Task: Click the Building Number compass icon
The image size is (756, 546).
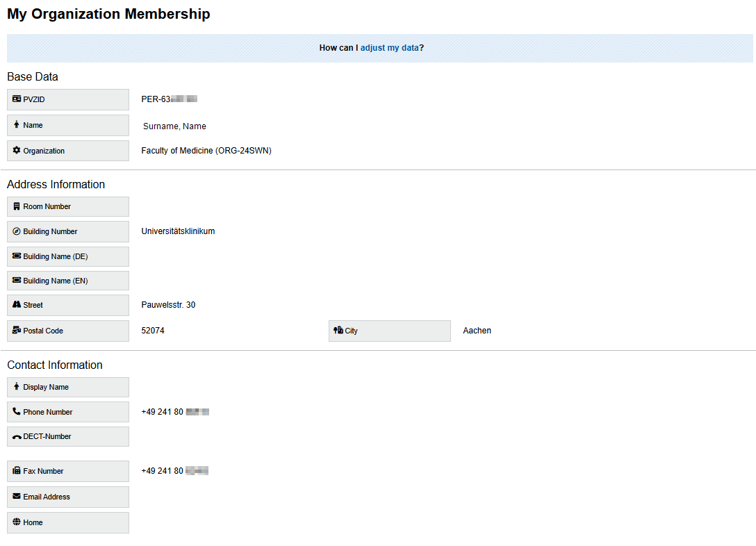Action: pos(15,231)
